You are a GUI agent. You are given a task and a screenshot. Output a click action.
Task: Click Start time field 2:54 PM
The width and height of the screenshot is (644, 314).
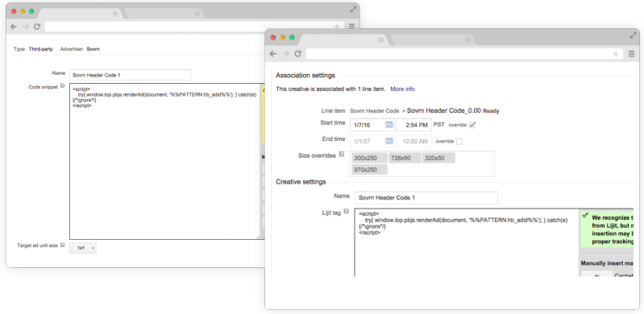coord(413,125)
